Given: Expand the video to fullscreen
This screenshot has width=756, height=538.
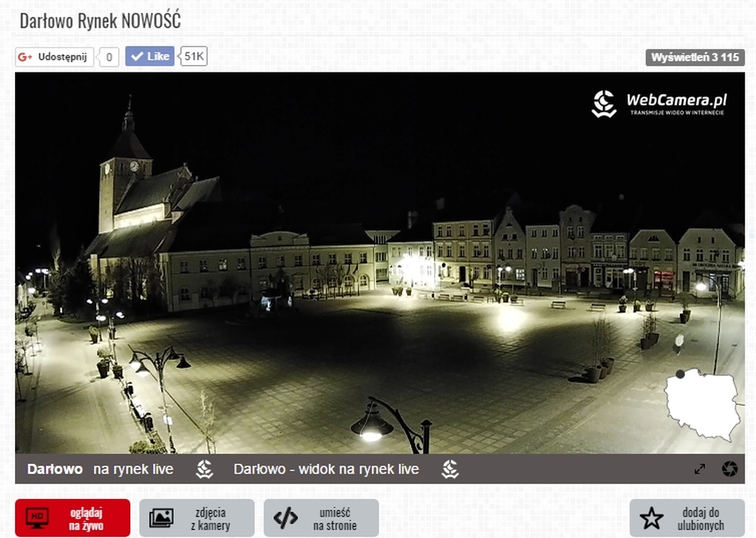Looking at the screenshot, I should tap(700, 469).
